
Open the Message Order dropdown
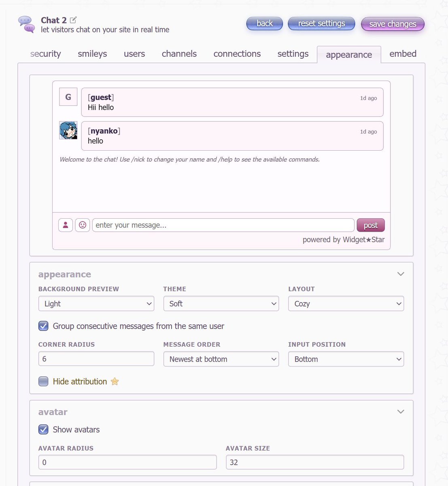click(221, 359)
